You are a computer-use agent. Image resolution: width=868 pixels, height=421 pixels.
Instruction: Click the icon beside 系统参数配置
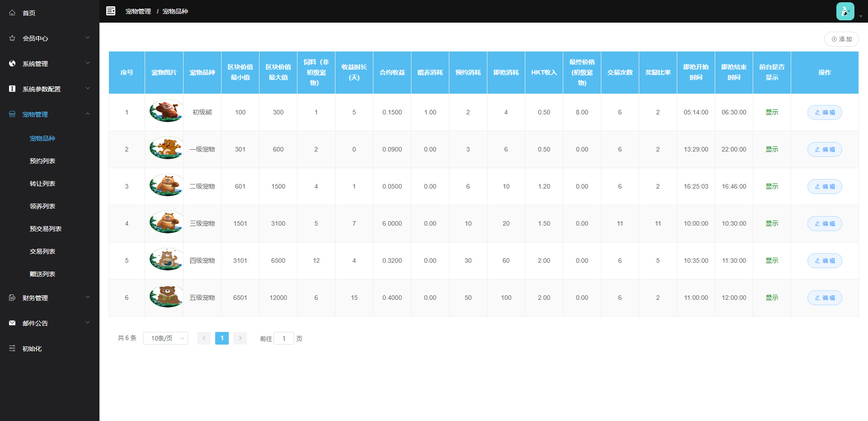coord(12,89)
